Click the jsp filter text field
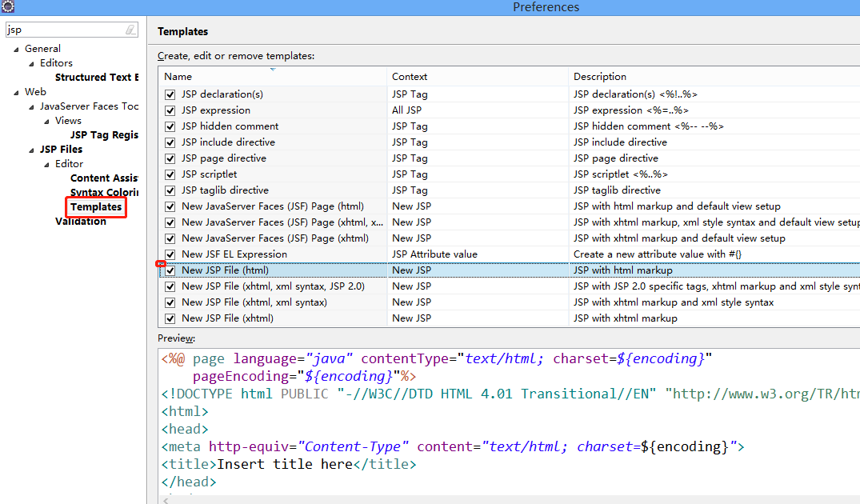 pos(64,30)
